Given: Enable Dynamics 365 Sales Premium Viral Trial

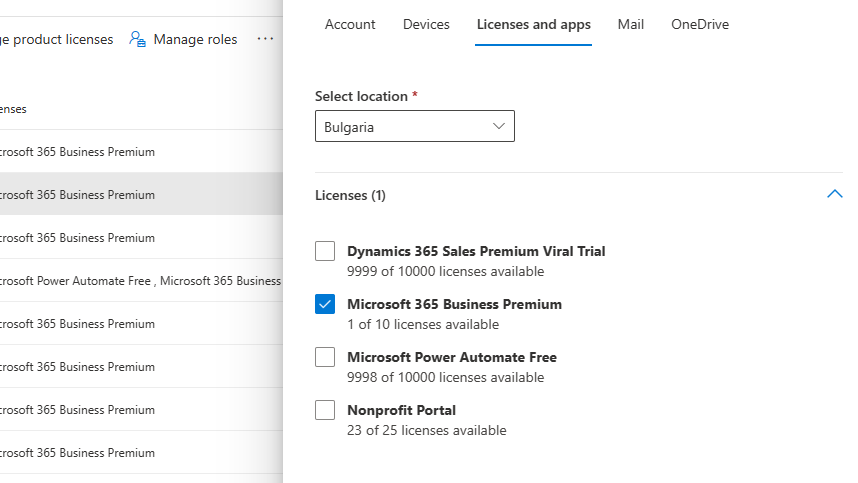Looking at the screenshot, I should click(325, 251).
